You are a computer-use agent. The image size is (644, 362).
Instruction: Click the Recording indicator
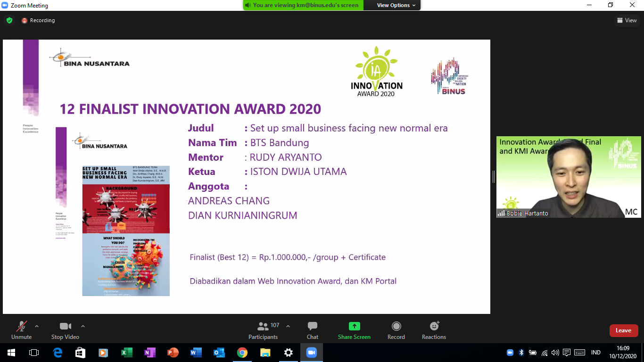[x=38, y=20]
